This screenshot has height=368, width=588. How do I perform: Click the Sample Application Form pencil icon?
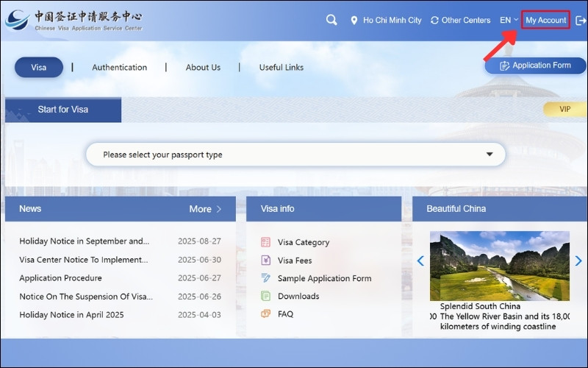pyautogui.click(x=265, y=278)
